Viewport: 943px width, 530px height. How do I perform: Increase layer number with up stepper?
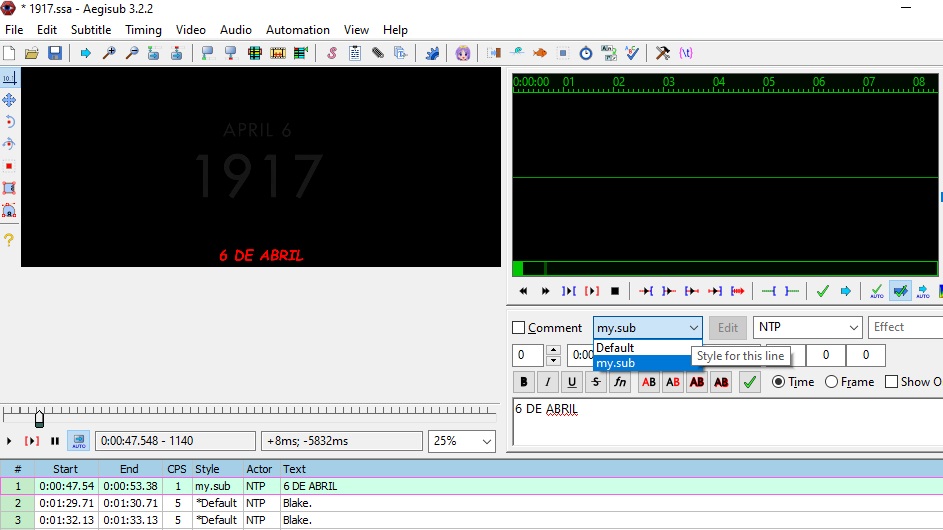coord(553,350)
